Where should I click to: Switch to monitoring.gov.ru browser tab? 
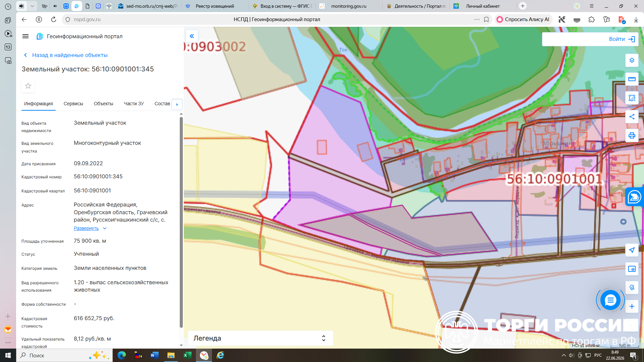pos(349,6)
